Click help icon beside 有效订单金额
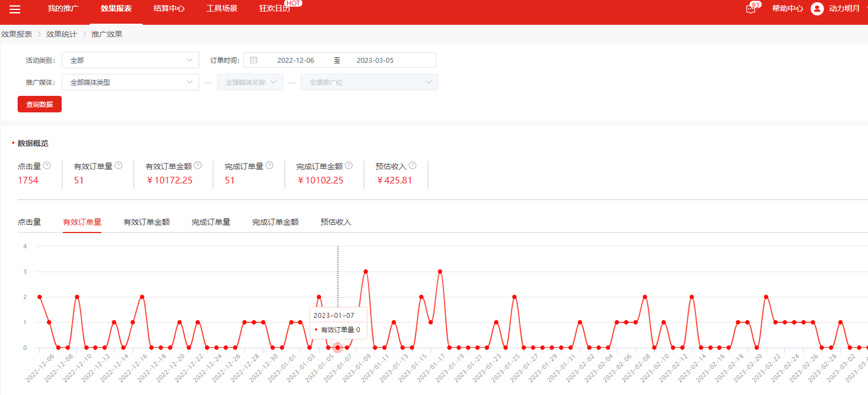The image size is (868, 395). tap(198, 165)
